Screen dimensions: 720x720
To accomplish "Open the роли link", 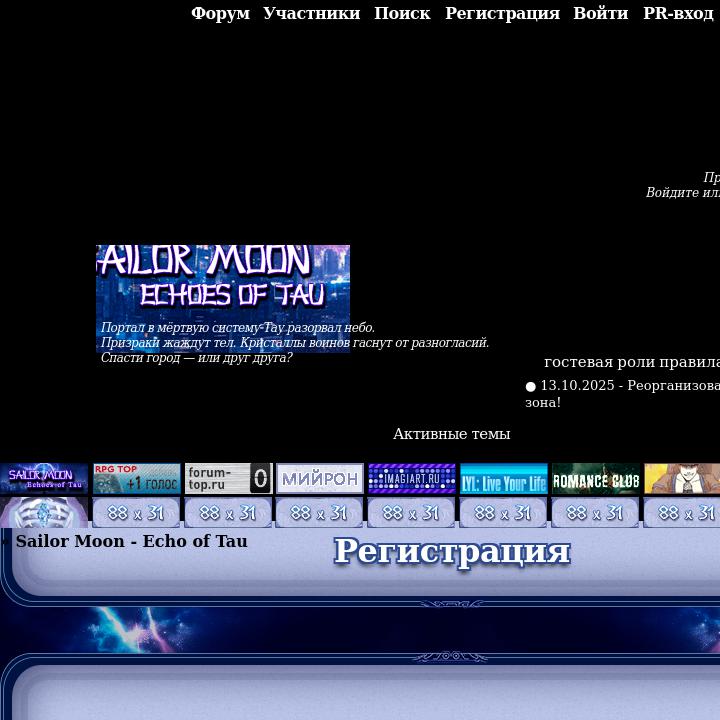I will 636,362.
